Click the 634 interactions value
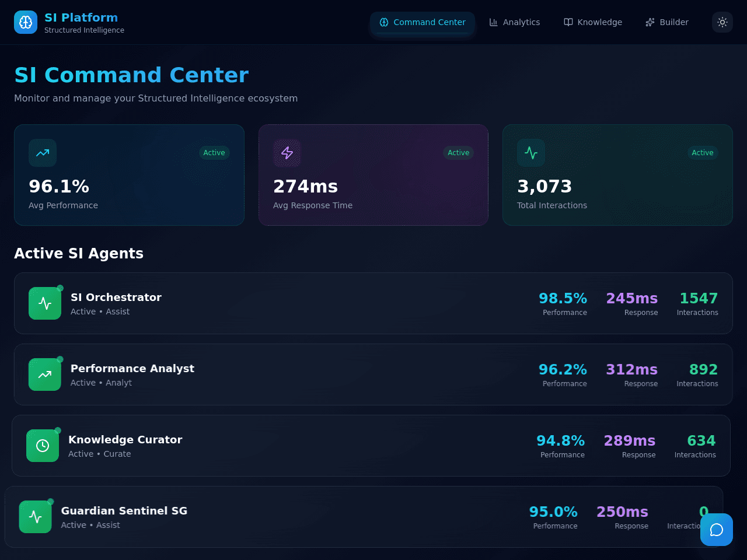Image resolution: width=747 pixels, height=560 pixels. [x=701, y=441]
